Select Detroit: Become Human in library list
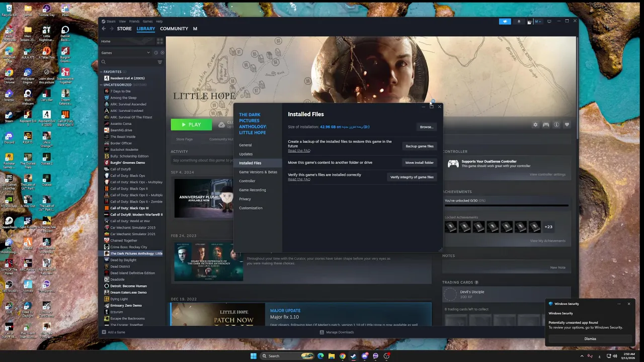This screenshot has height=362, width=644. point(128,286)
